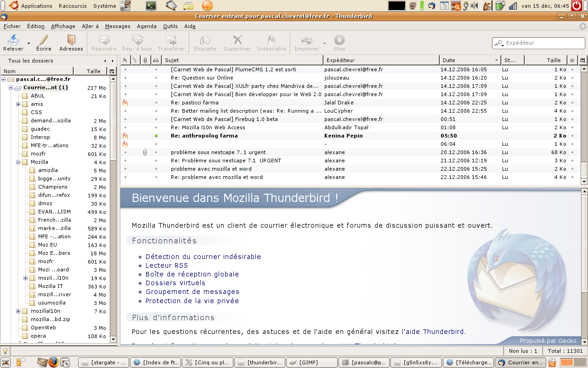
Task: Sort by the attachment paperclip column header
Action: tap(145, 60)
